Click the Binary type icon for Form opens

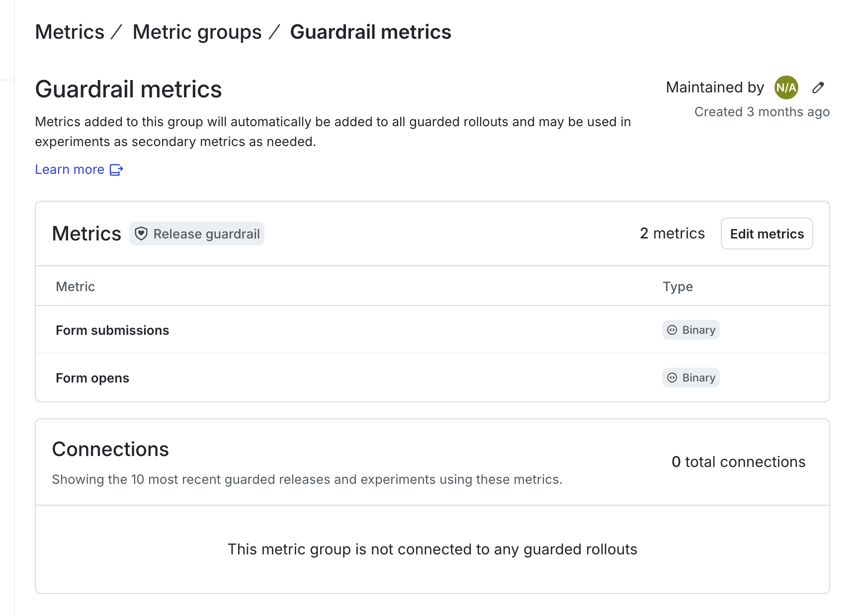click(x=672, y=378)
